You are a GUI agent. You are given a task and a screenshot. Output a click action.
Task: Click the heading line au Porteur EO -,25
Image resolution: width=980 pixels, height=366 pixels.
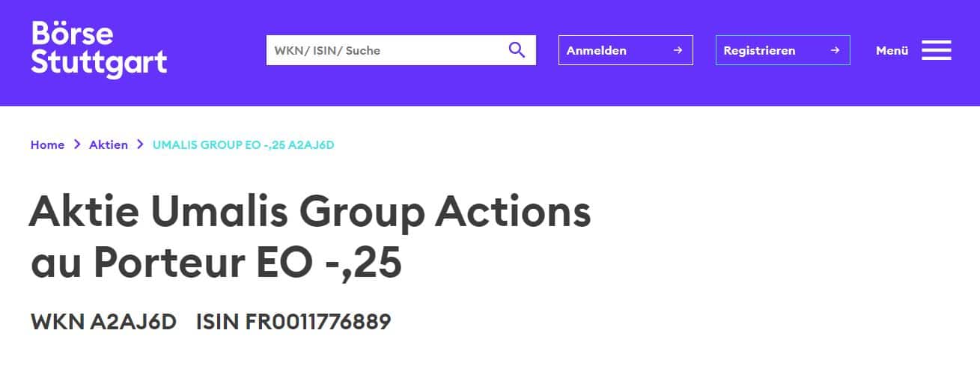[216, 263]
